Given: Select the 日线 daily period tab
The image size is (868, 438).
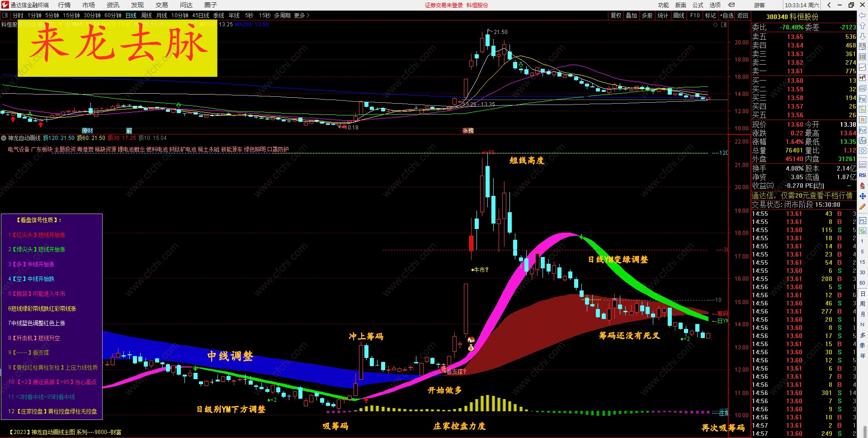Looking at the screenshot, I should (131, 15).
